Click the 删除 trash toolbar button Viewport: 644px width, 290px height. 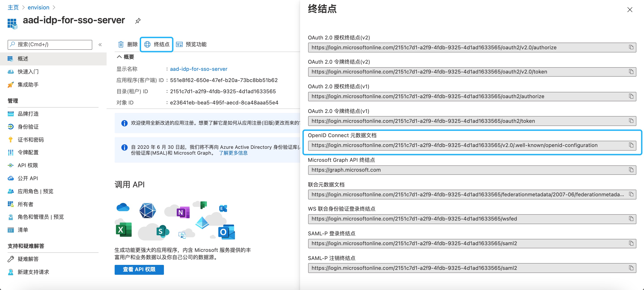[x=128, y=44]
